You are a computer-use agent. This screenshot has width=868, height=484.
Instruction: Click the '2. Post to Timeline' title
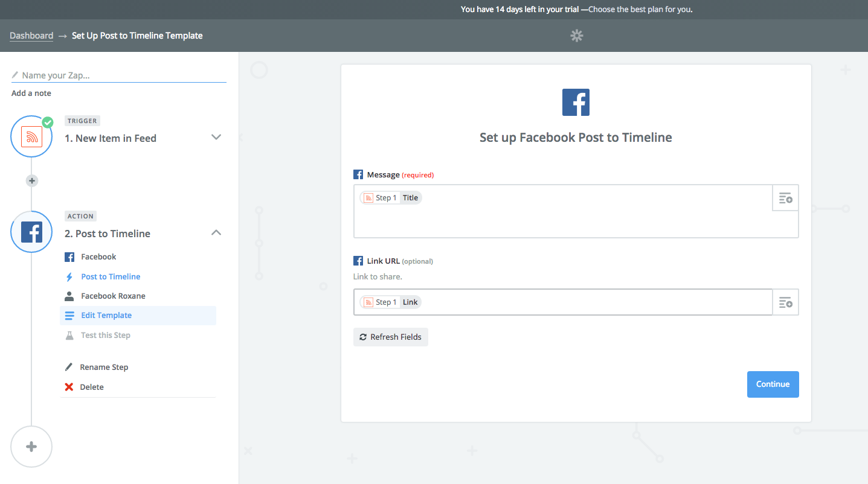[108, 234]
